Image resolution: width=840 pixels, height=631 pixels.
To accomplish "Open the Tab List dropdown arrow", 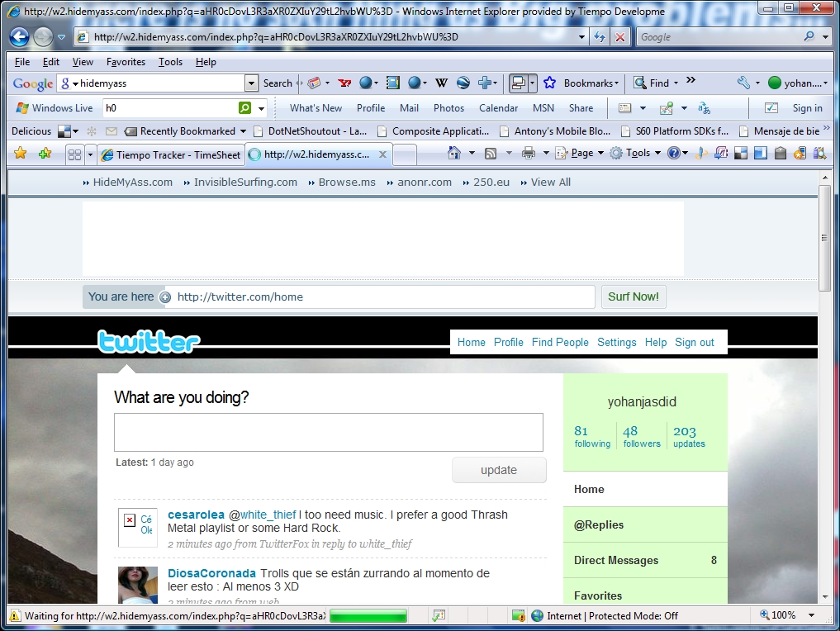I will click(x=90, y=154).
